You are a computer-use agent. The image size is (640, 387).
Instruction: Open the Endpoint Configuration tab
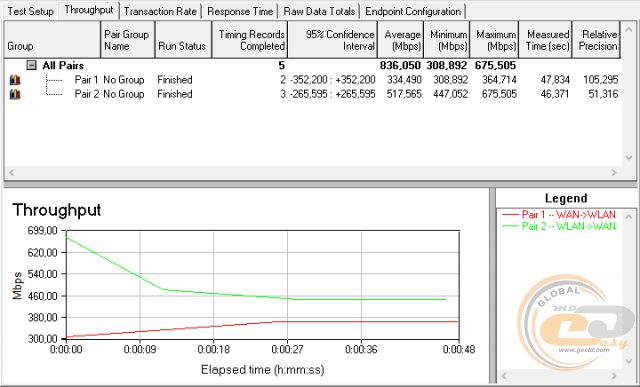413,11
